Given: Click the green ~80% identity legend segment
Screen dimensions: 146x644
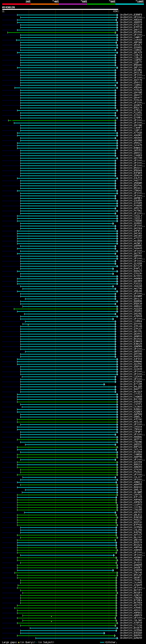Looking at the screenshot, I should (x=101, y=4).
